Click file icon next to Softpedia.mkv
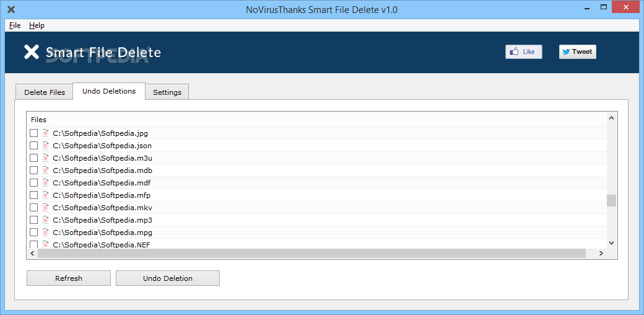644x315 pixels. coord(46,207)
